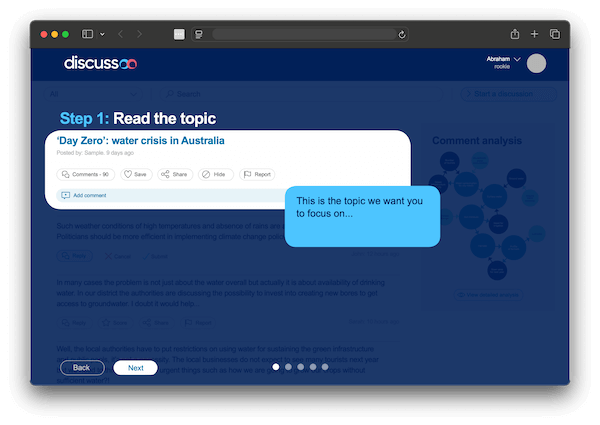Jump to the last tutorial step dot
Screen dimensions: 600x425
(x=324, y=367)
